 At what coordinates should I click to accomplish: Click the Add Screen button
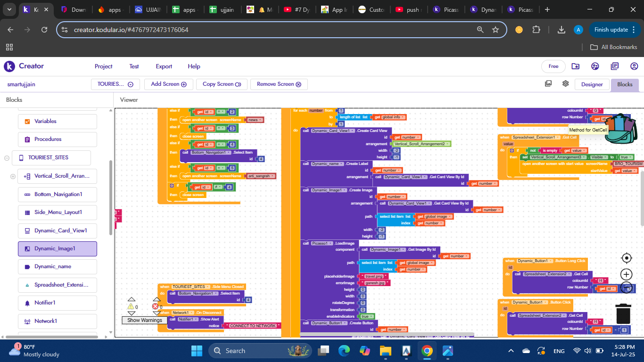[x=168, y=84]
